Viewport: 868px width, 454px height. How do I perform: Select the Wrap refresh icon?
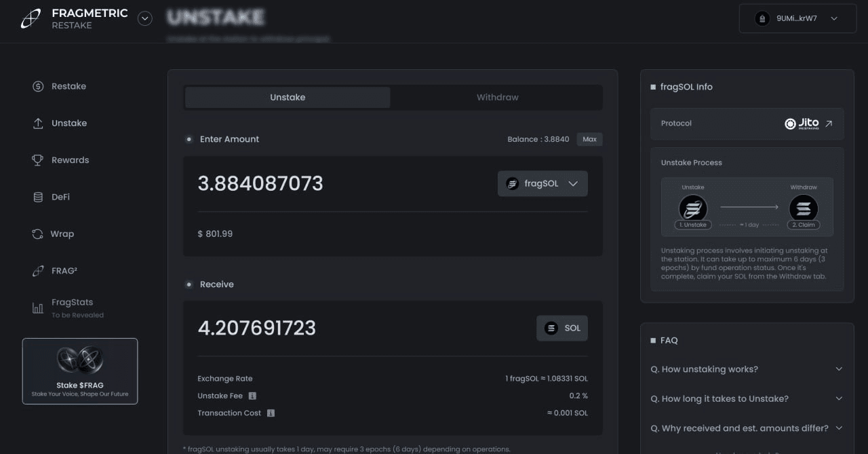(39, 233)
